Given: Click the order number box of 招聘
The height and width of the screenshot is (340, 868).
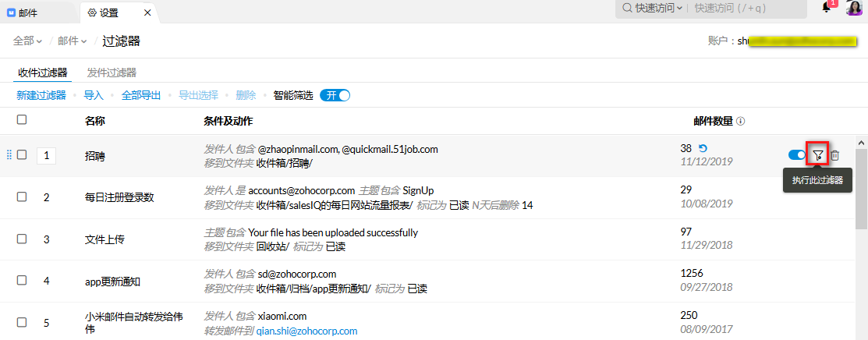Looking at the screenshot, I should (47, 156).
